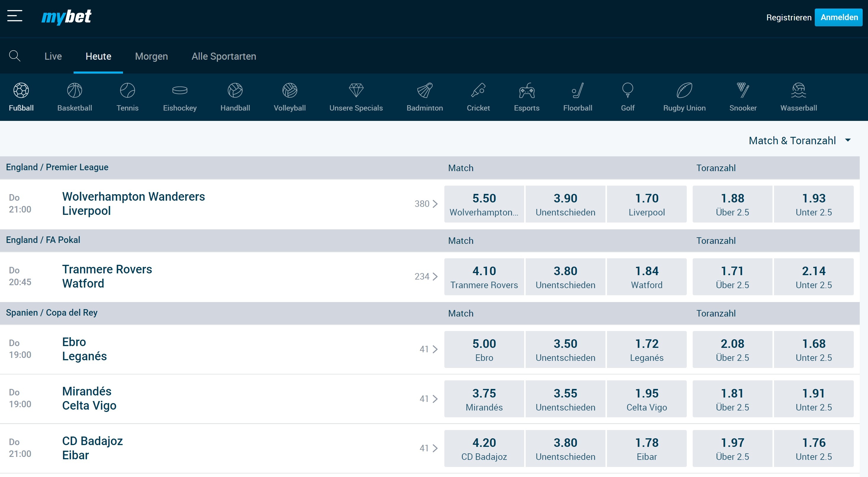Click the Anmelden button
This screenshot has width=868, height=477.
[838, 17]
